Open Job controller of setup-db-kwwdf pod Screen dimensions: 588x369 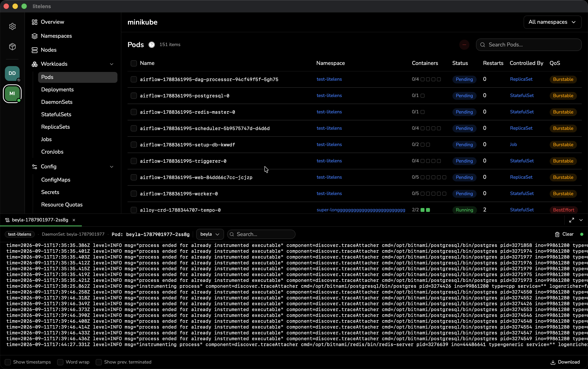tap(513, 144)
